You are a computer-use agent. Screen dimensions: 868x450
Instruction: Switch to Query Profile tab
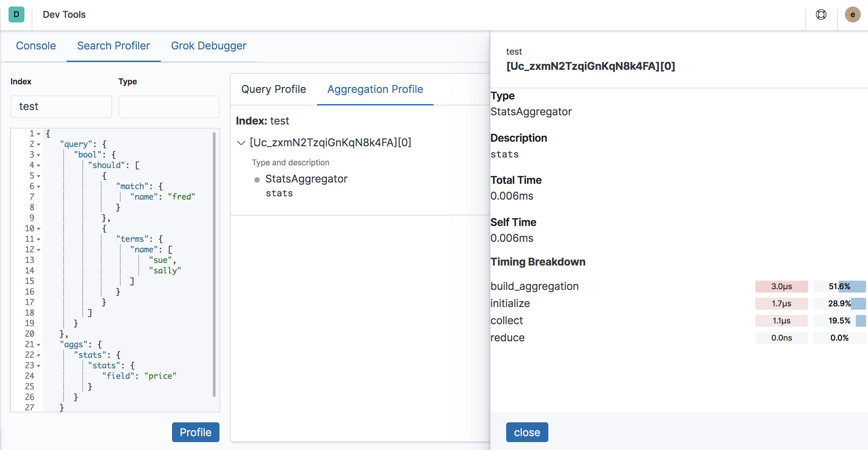tap(273, 89)
